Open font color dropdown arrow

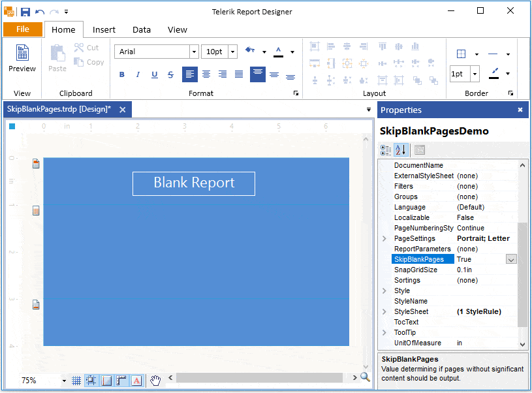click(292, 52)
